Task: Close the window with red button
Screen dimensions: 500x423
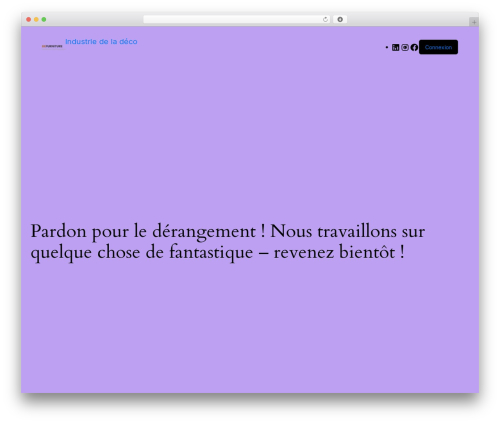Action: [x=29, y=20]
